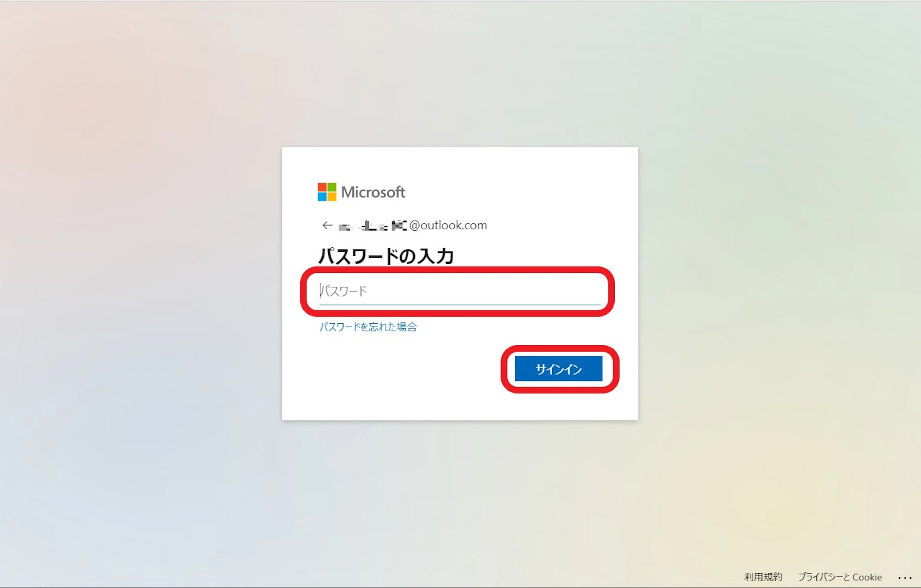Viewport: 921px width, 588px height.
Task: Open the three-dots more options menu
Action: pos(904,578)
